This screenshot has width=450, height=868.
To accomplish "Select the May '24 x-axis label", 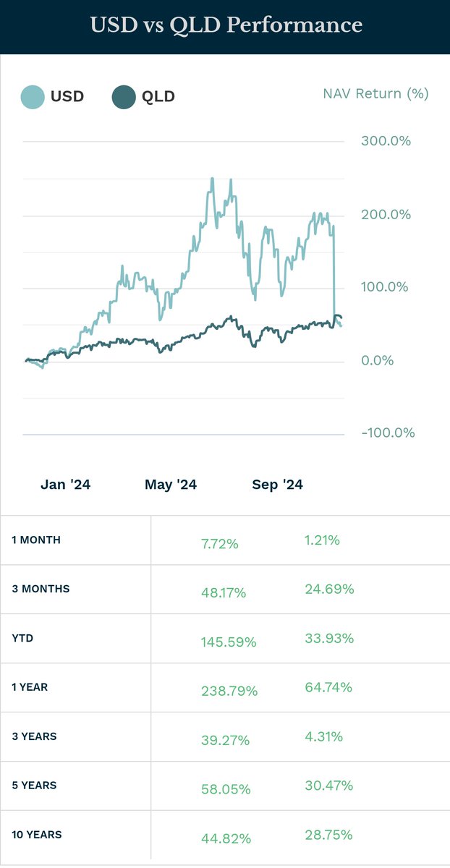I will tap(171, 485).
